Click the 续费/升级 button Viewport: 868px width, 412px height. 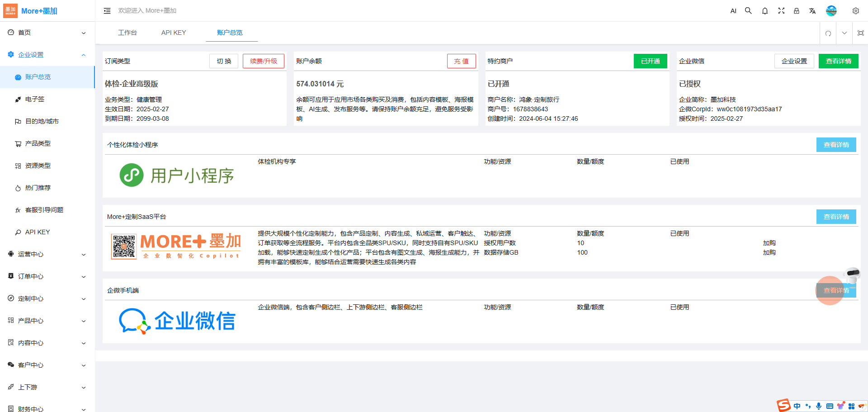coord(263,61)
